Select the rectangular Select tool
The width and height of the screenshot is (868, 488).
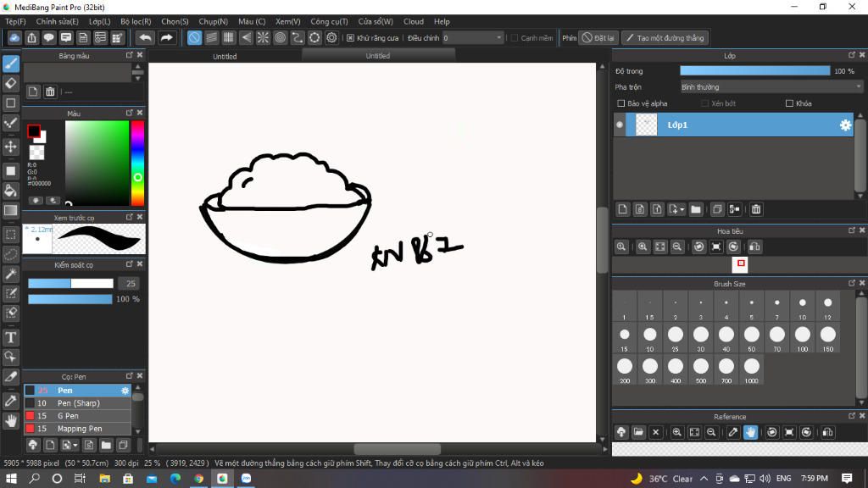point(10,234)
